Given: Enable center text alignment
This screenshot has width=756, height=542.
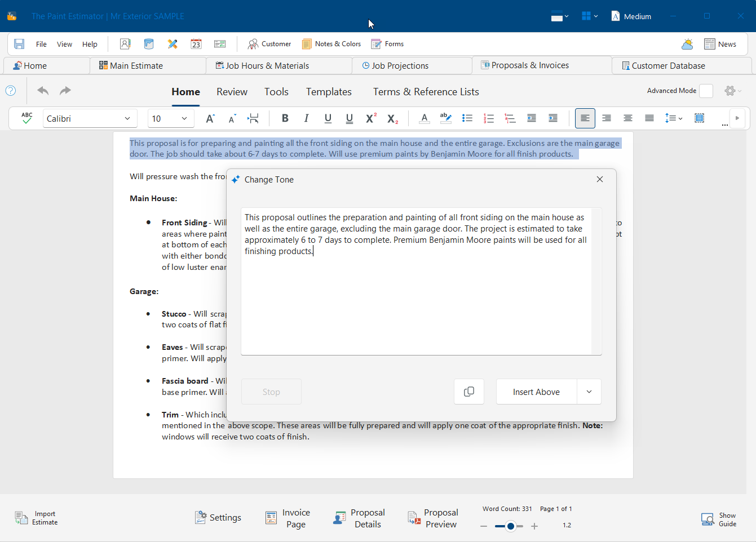Looking at the screenshot, I should (627, 118).
